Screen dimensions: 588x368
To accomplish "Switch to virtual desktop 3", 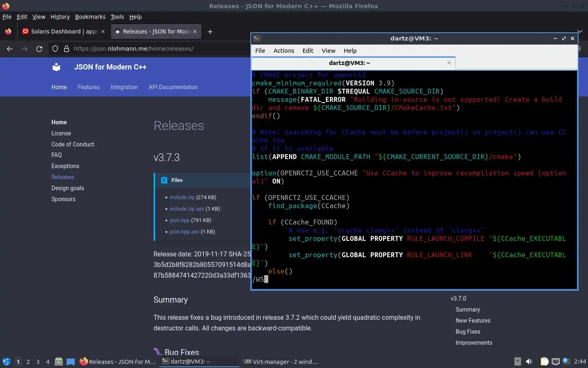I will 38,362.
